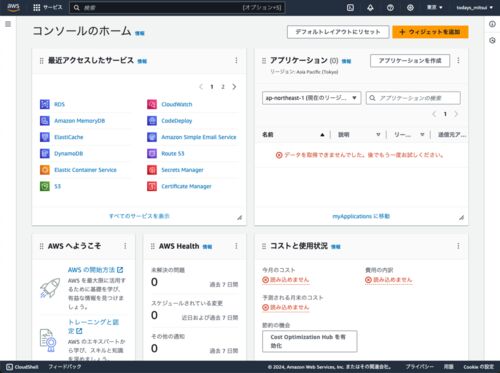This screenshot has width=500, height=373.
Task: Open the Console Home info link
Action: [x=140, y=33]
